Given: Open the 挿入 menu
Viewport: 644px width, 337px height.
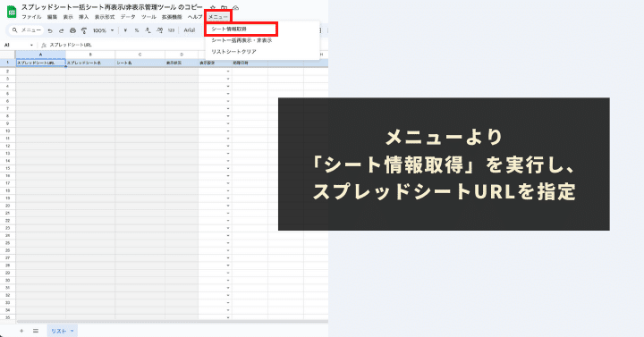Looking at the screenshot, I should (83, 17).
